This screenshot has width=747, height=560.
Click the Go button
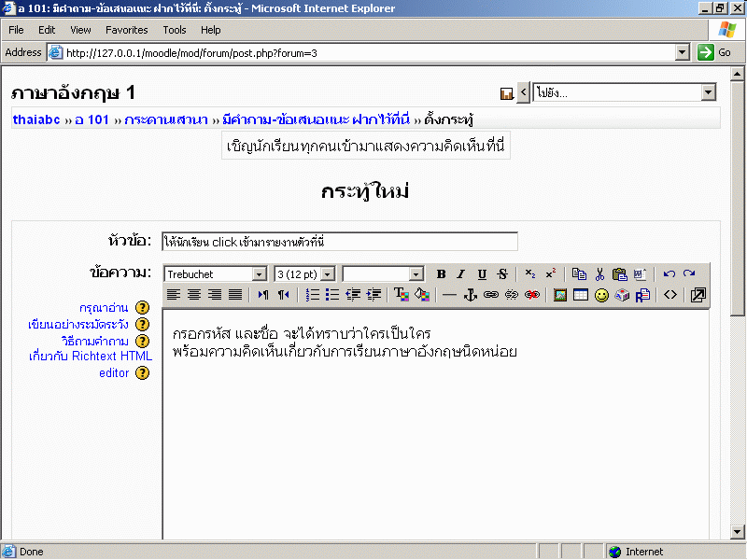tap(714, 52)
